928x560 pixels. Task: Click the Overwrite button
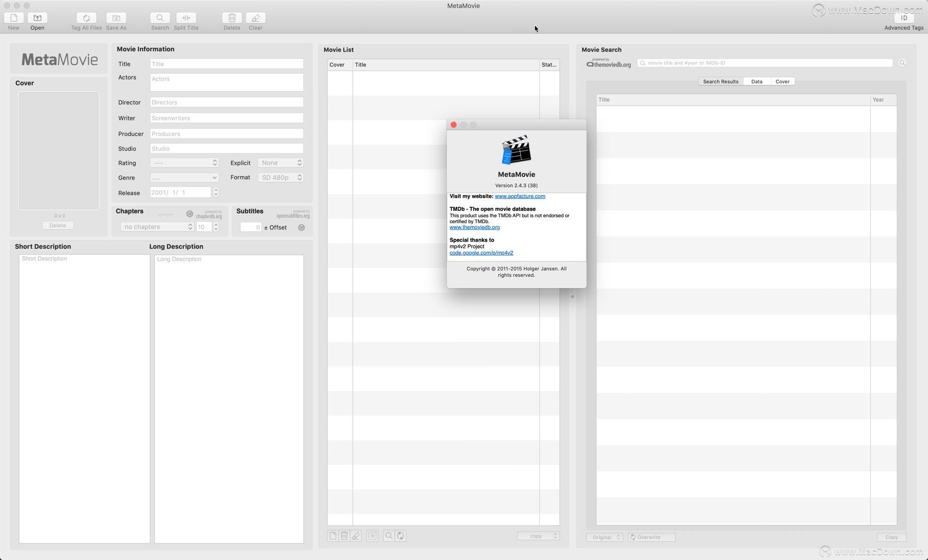click(x=652, y=537)
